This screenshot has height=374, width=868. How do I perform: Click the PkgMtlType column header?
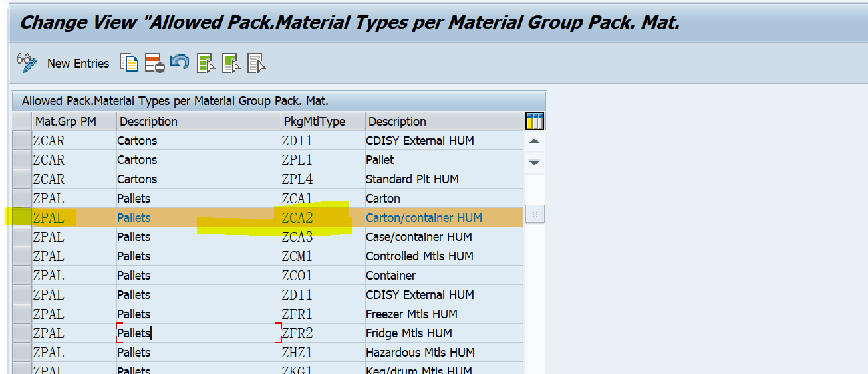pyautogui.click(x=323, y=122)
